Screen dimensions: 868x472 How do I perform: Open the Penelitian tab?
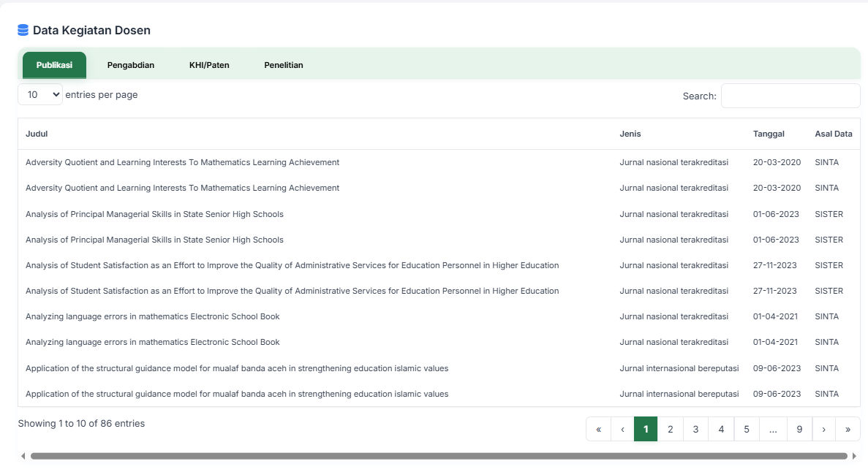tap(284, 65)
